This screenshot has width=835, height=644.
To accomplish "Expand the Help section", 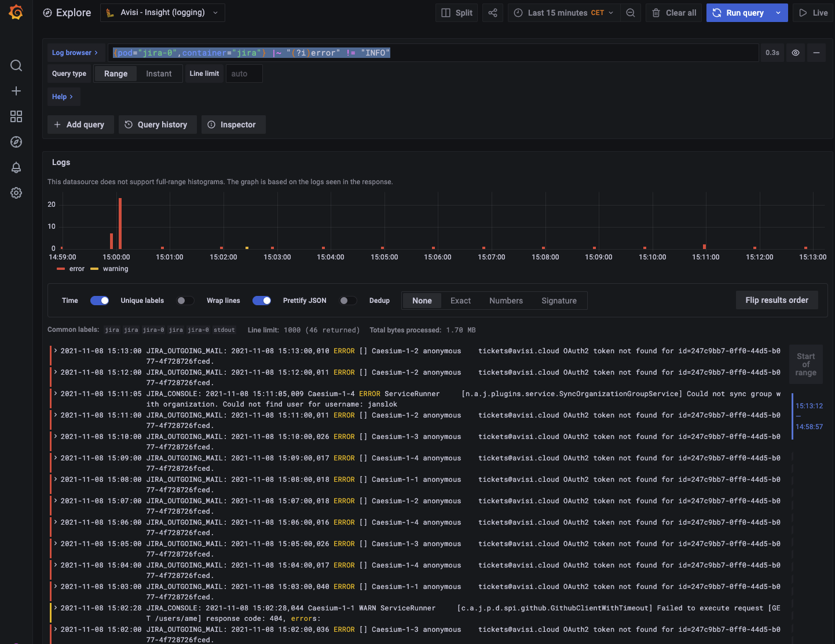I will coord(63,97).
